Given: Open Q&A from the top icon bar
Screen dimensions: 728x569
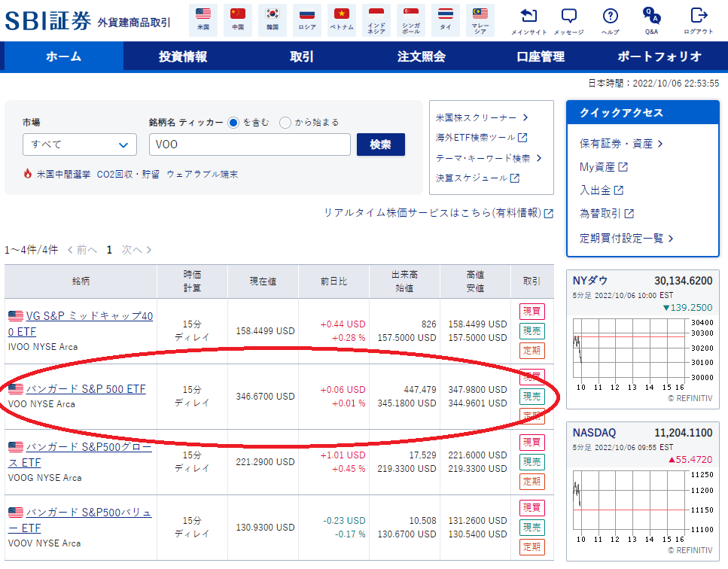Looking at the screenshot, I should coord(652,20).
